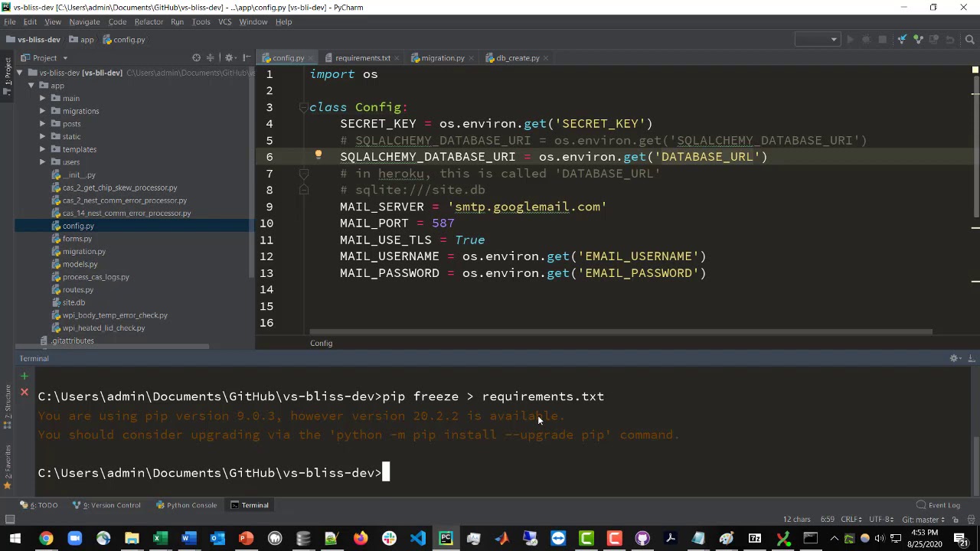
Task: Click the Show History icon in toolbar
Action: (x=934, y=40)
